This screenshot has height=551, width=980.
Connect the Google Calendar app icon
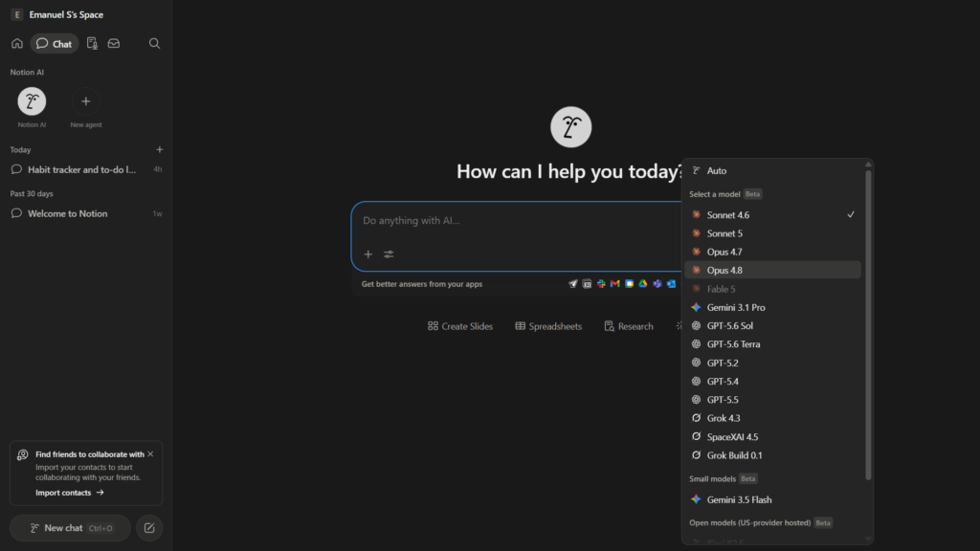630,283
